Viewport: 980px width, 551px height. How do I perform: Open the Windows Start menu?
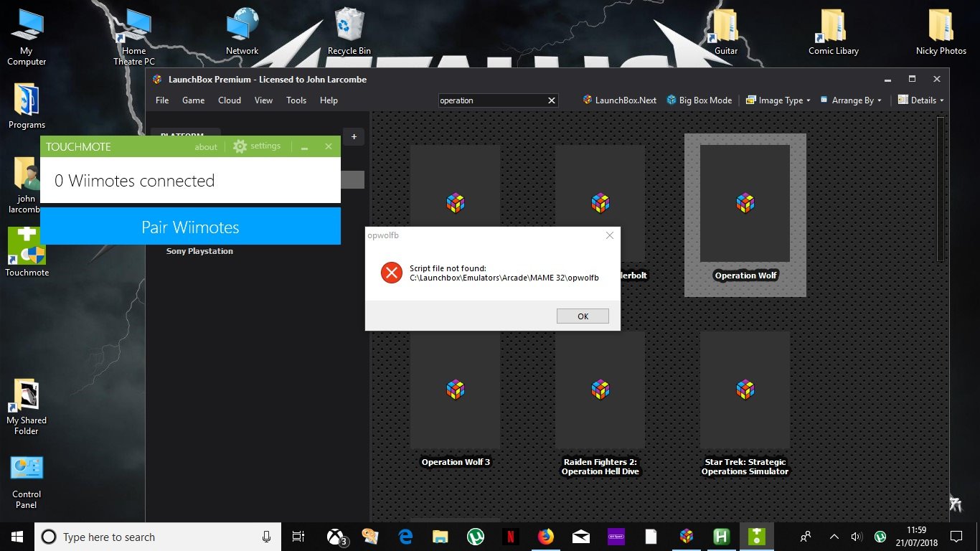pyautogui.click(x=17, y=536)
